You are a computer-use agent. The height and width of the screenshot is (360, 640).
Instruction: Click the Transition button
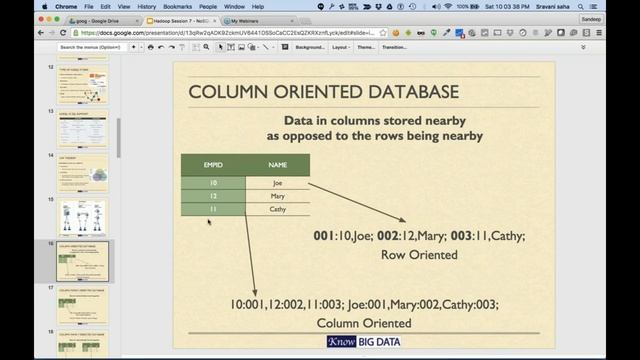[394, 47]
